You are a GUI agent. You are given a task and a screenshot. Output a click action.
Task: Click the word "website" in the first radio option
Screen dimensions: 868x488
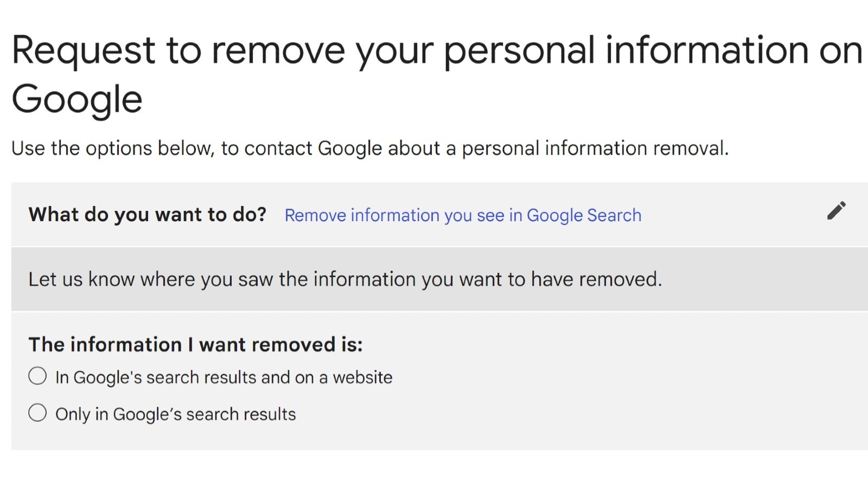[x=362, y=377]
